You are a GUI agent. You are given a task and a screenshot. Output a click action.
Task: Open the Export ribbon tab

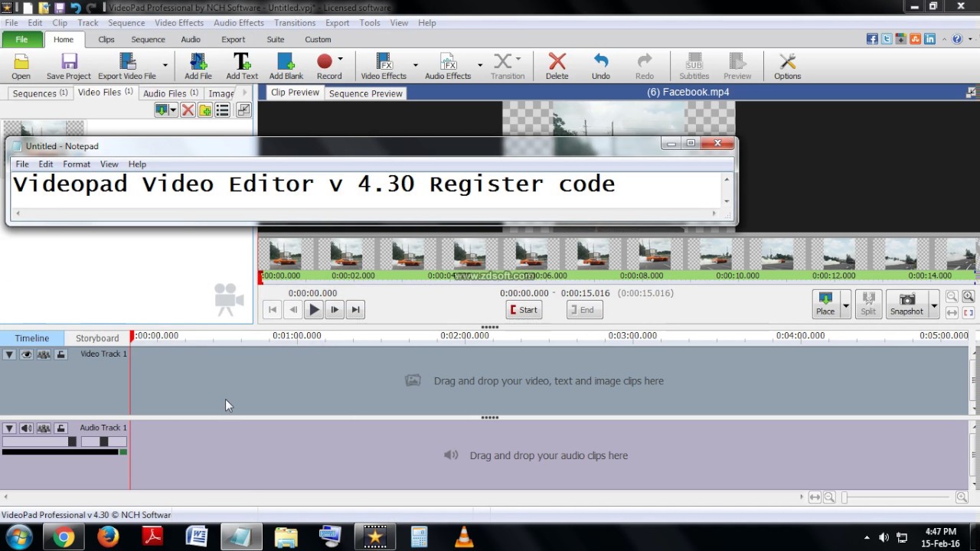pos(234,40)
